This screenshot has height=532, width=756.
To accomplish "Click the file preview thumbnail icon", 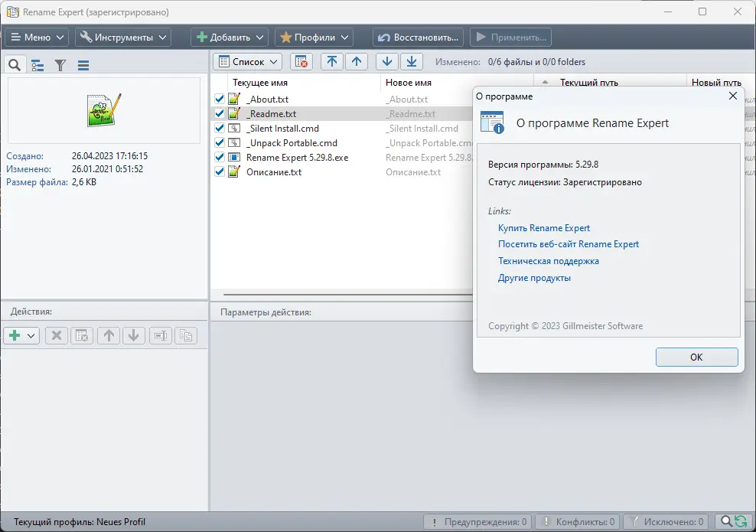I will pyautogui.click(x=103, y=110).
